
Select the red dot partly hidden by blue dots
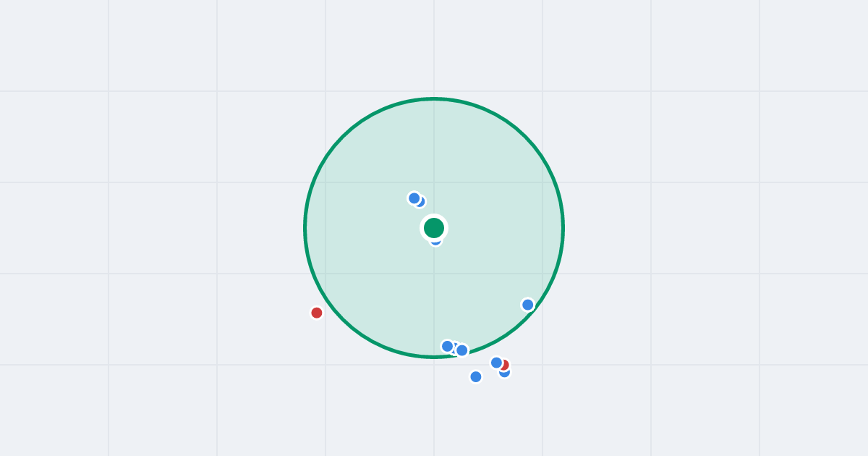point(504,365)
